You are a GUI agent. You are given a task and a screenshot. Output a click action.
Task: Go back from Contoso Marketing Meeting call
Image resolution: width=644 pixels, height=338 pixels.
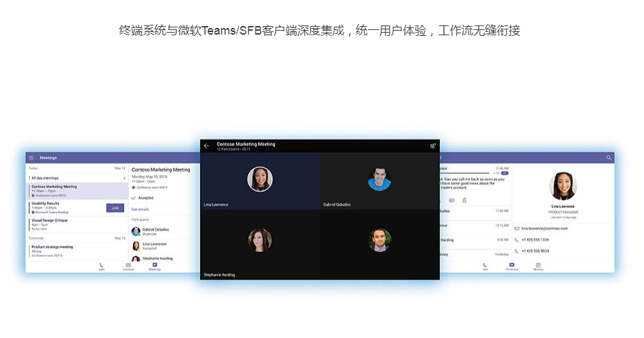(207, 146)
